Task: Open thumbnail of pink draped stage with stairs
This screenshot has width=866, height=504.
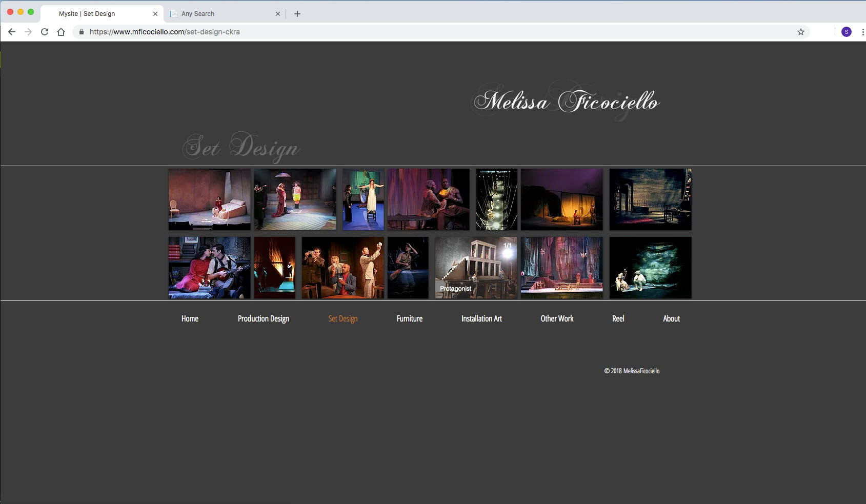Action: point(562,268)
